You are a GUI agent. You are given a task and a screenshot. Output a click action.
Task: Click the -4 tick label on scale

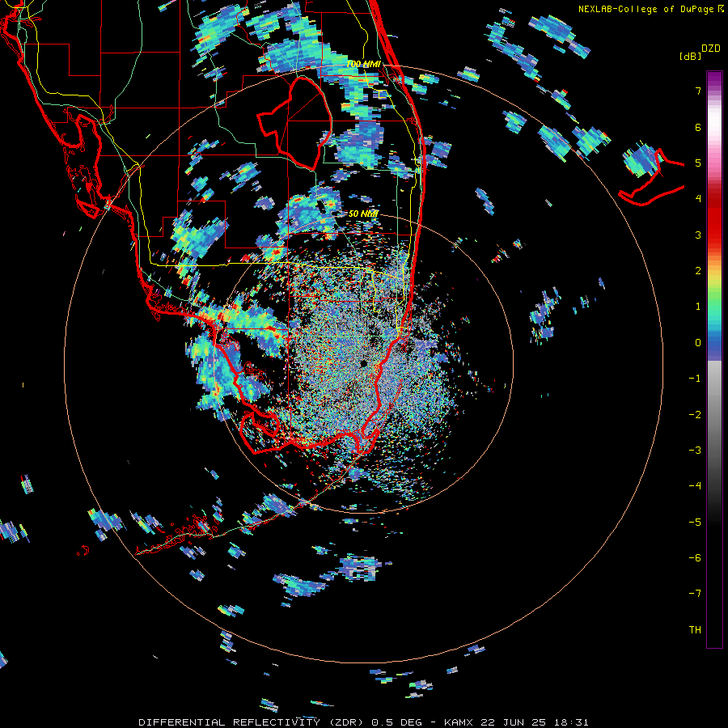(x=695, y=486)
